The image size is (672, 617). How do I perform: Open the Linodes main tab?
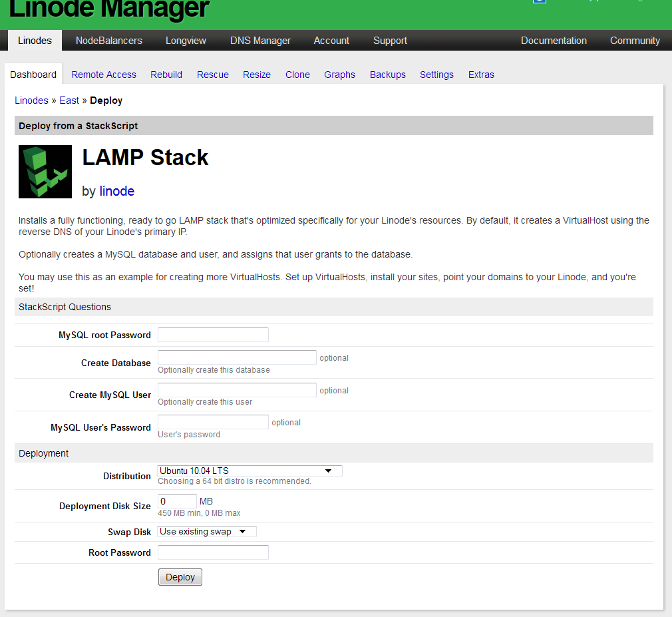coord(35,41)
